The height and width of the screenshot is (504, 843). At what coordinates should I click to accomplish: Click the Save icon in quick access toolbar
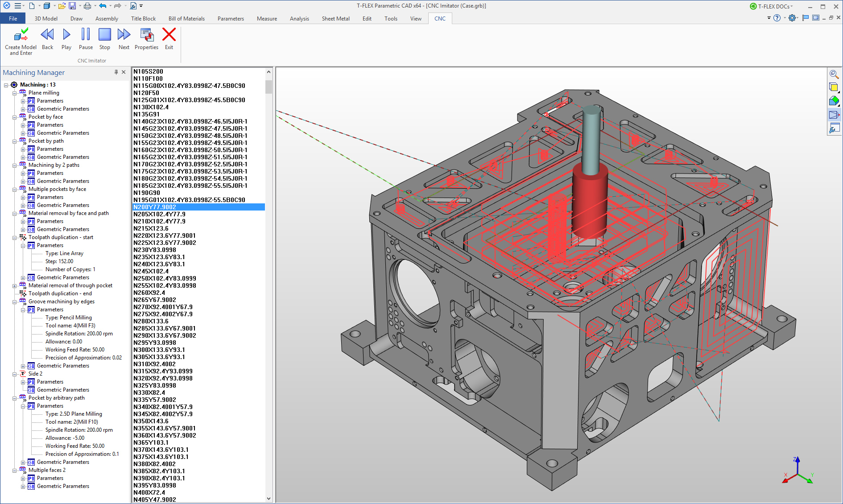(x=72, y=6)
